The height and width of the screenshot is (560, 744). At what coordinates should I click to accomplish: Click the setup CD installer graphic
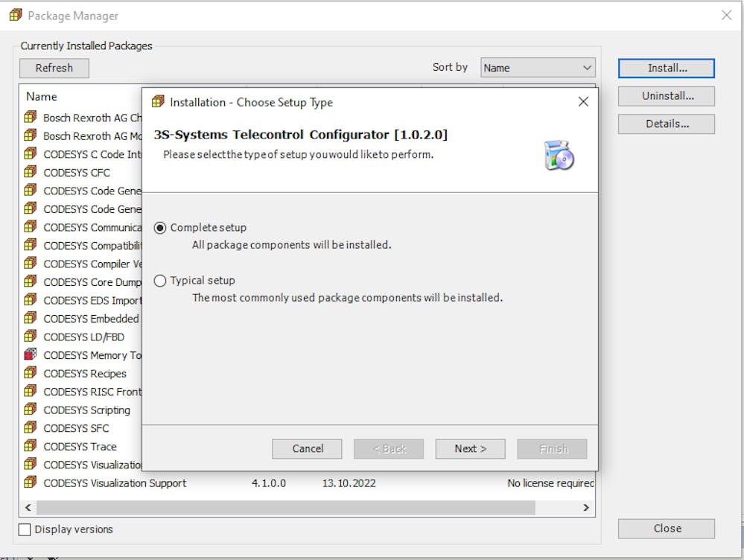tap(559, 155)
